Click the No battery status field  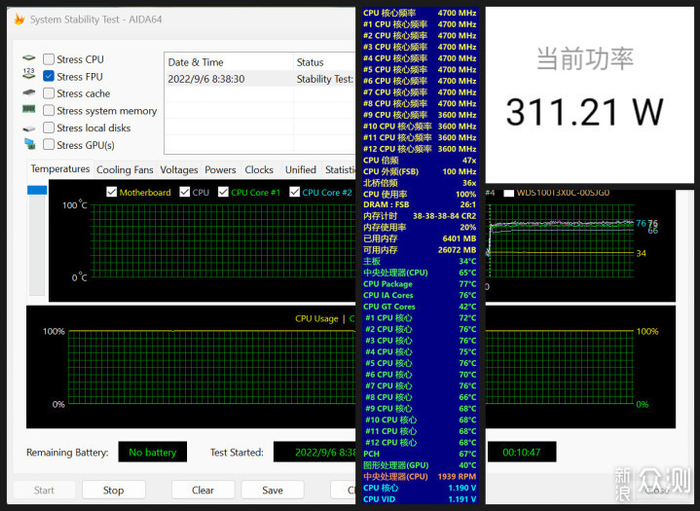(x=152, y=452)
